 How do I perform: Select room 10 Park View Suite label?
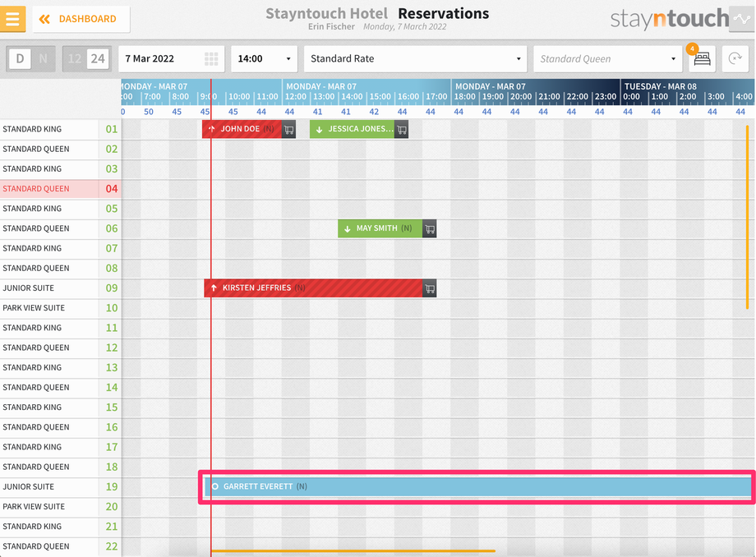click(34, 308)
